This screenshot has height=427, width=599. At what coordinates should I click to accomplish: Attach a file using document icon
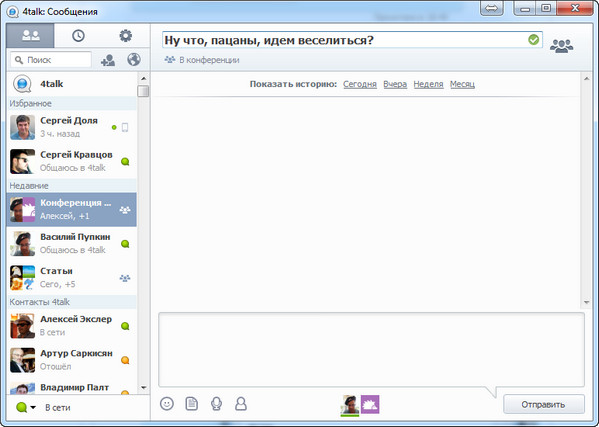pyautogui.click(x=191, y=403)
